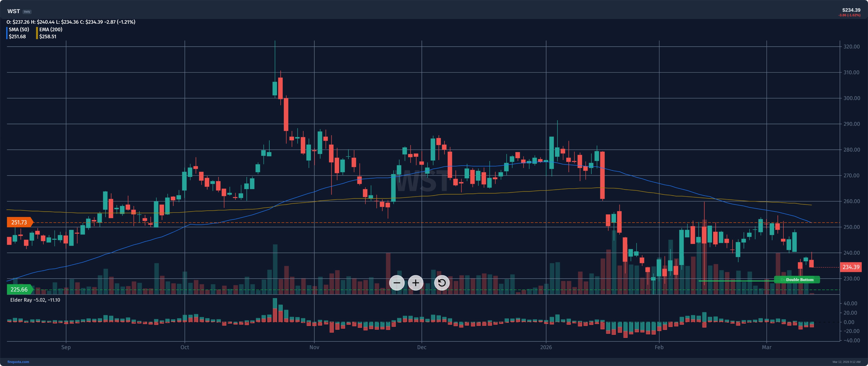Click the $234.39 price in header
The image size is (868, 366).
click(x=851, y=10)
